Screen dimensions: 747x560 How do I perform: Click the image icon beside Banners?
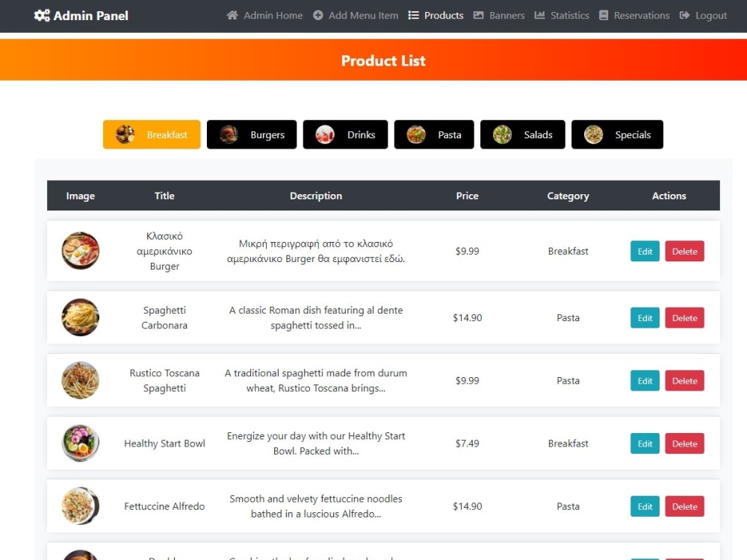point(478,15)
